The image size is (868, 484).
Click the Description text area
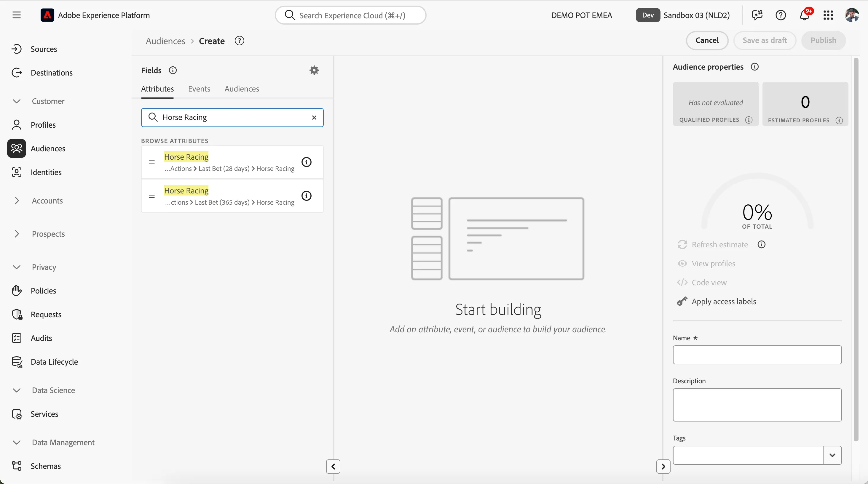757,405
